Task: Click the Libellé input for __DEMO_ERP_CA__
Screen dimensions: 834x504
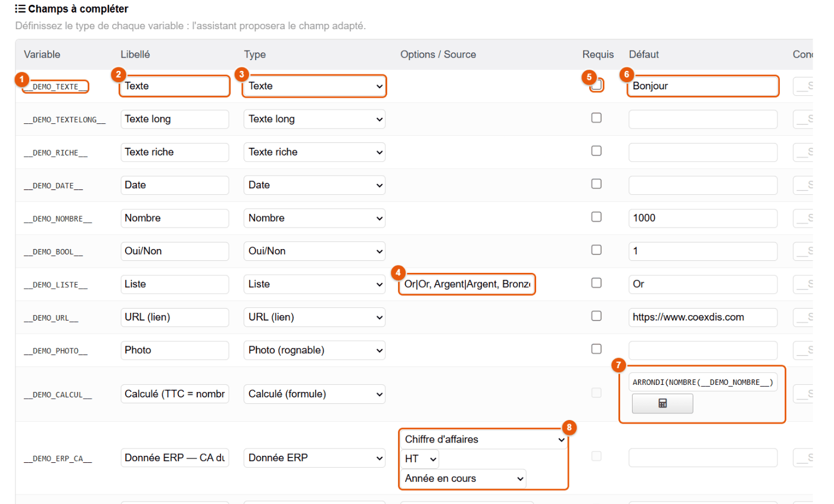Action: [175, 458]
